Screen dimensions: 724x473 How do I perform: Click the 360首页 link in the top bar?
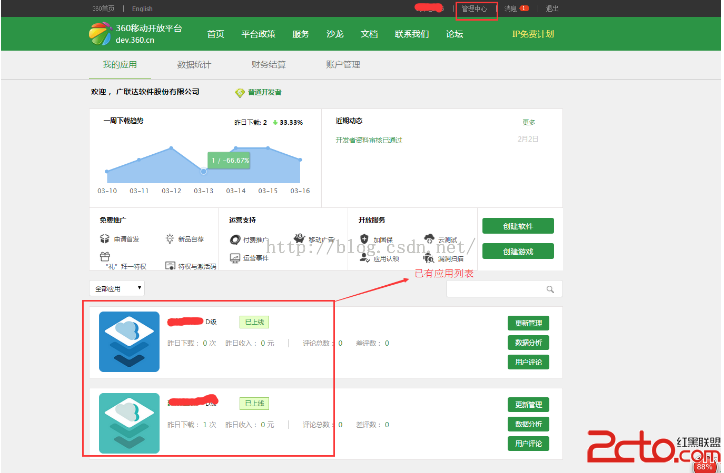pyautogui.click(x=103, y=8)
